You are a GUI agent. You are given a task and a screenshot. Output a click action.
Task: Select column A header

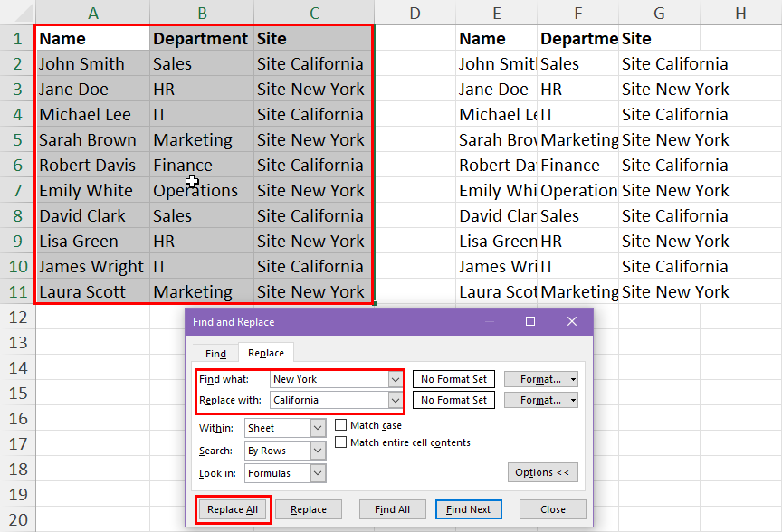[92, 13]
